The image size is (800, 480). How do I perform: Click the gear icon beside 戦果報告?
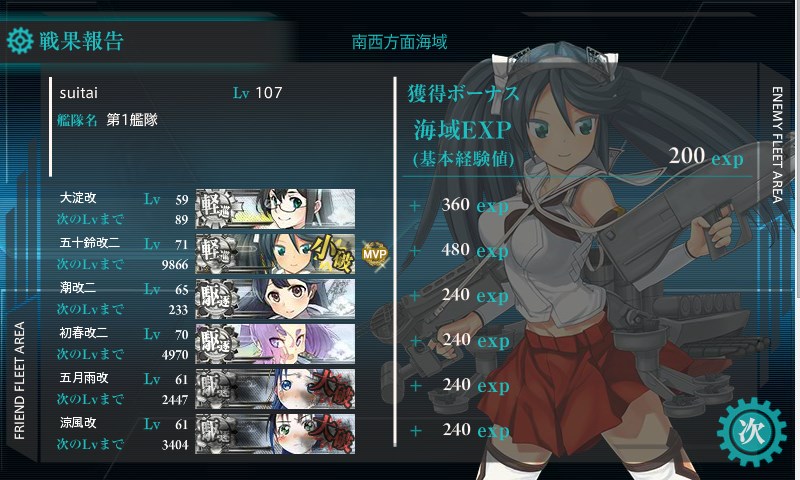click(20, 41)
